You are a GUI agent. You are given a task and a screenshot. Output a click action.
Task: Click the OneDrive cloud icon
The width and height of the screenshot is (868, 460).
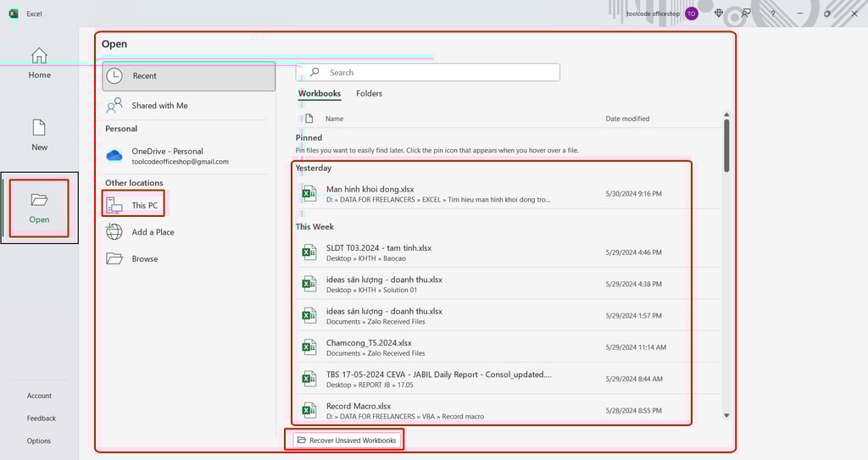(114, 156)
